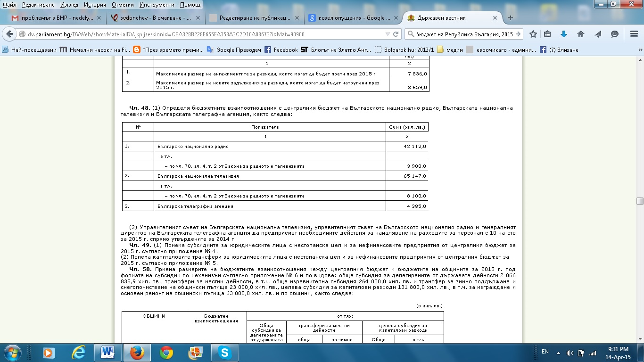Open the Firefox hamburger menu

point(634,34)
